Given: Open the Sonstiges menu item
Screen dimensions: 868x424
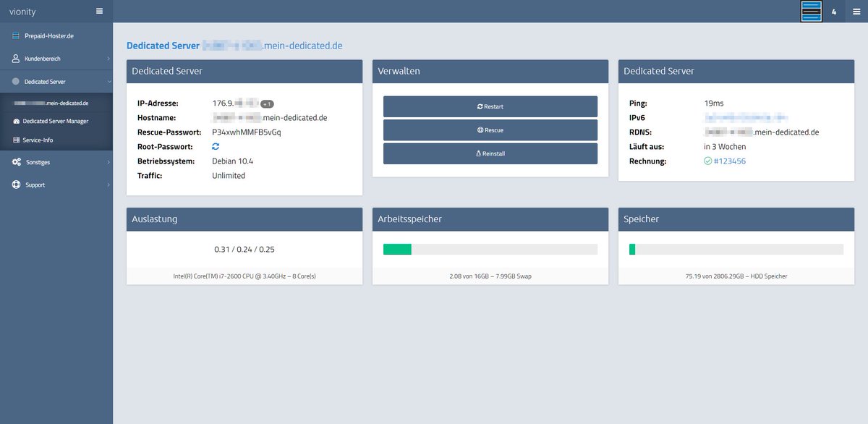Looking at the screenshot, I should [37, 162].
